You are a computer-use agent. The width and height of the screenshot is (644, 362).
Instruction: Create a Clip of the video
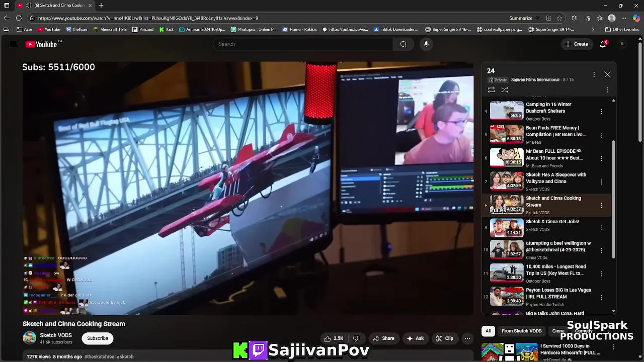coord(445,338)
